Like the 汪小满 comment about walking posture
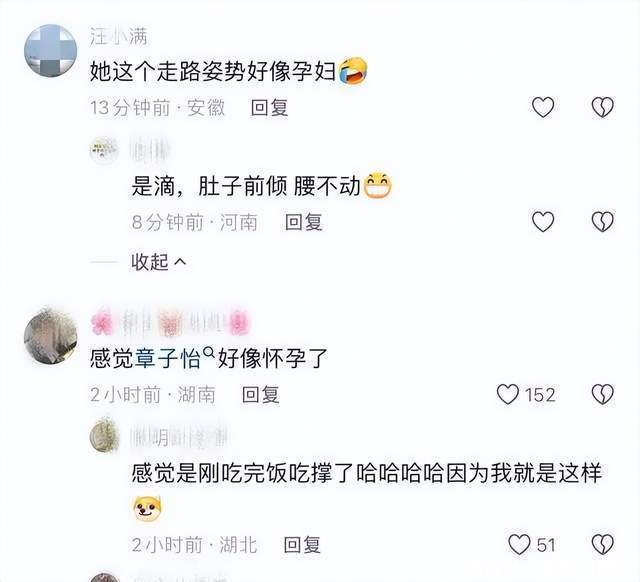 click(543, 107)
